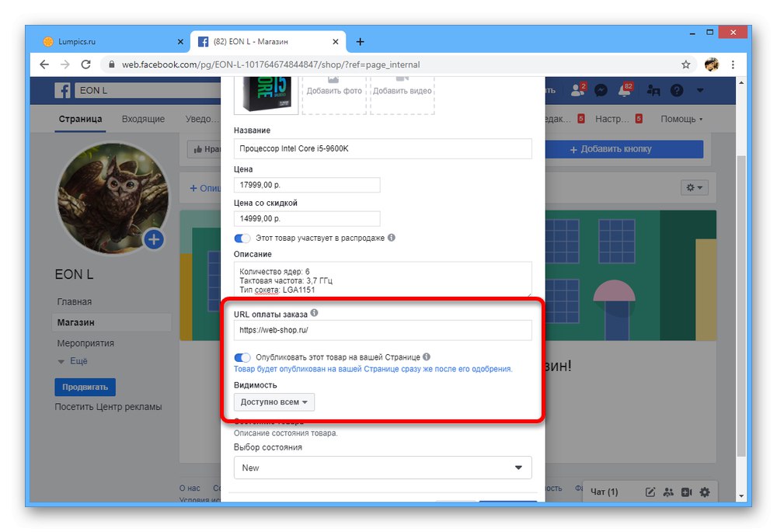The height and width of the screenshot is (532, 777).
Task: Select the Страница tab
Action: click(x=80, y=119)
